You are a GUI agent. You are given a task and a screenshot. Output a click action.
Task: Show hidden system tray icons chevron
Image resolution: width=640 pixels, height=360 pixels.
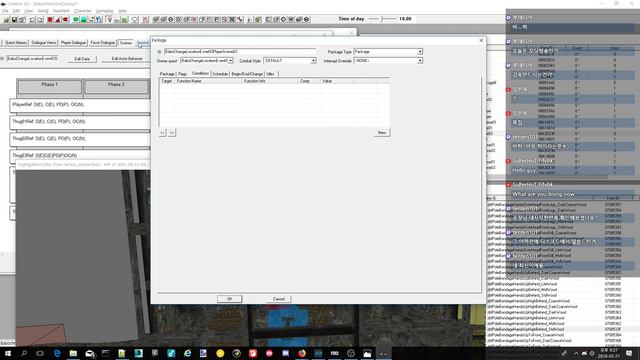click(576, 353)
